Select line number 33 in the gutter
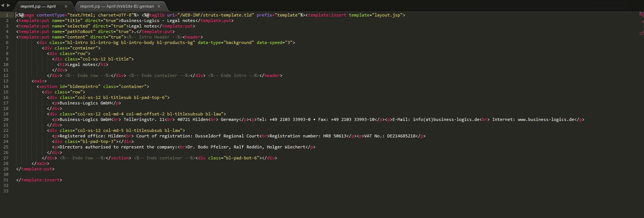644x218 pixels. tap(6, 191)
